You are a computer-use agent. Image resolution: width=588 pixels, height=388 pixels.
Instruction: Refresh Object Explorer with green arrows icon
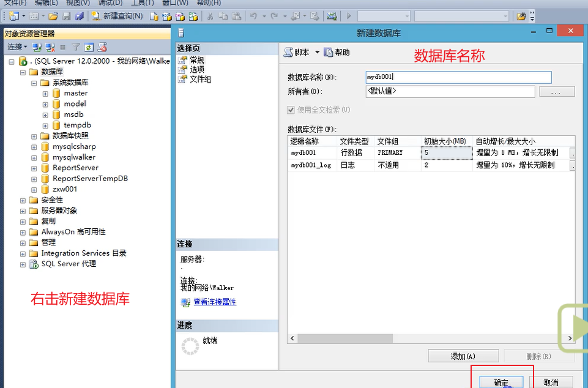coord(89,47)
